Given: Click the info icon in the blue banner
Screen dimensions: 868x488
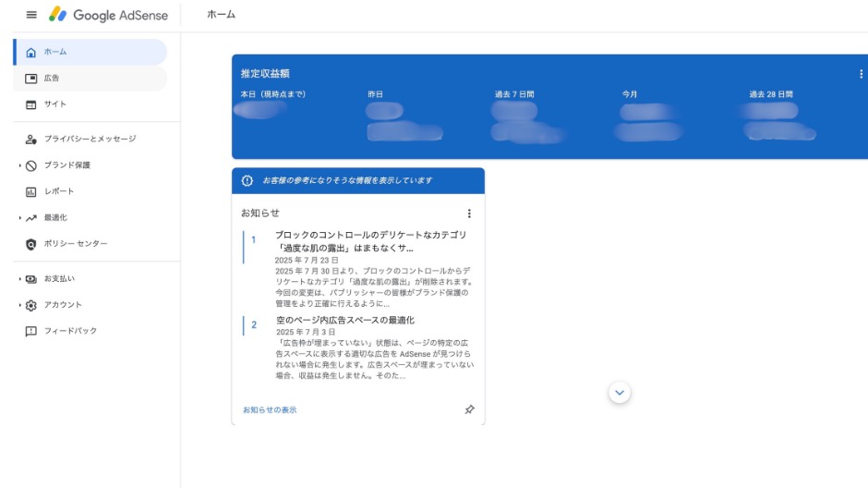Looking at the screenshot, I should 247,180.
